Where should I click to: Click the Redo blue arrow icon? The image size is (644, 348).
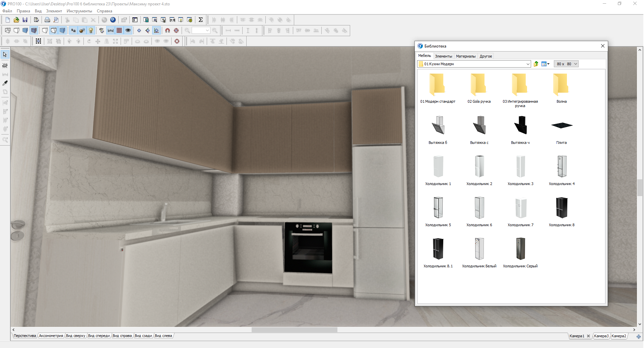click(x=113, y=20)
